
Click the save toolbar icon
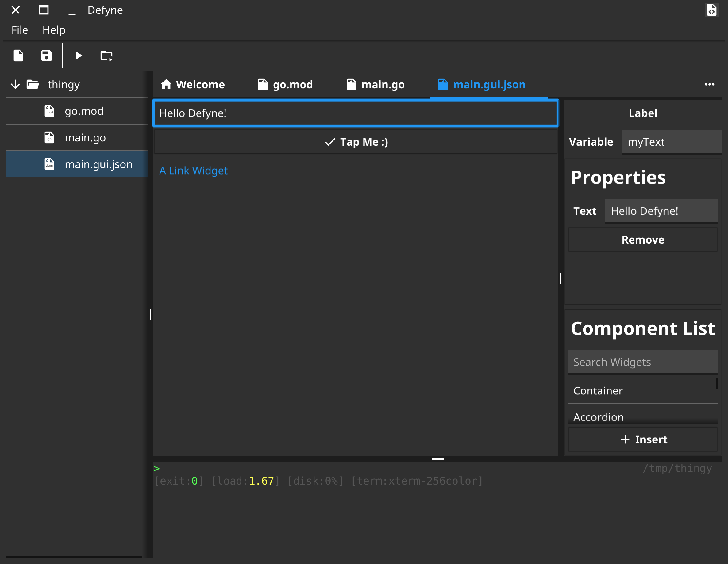(x=46, y=56)
